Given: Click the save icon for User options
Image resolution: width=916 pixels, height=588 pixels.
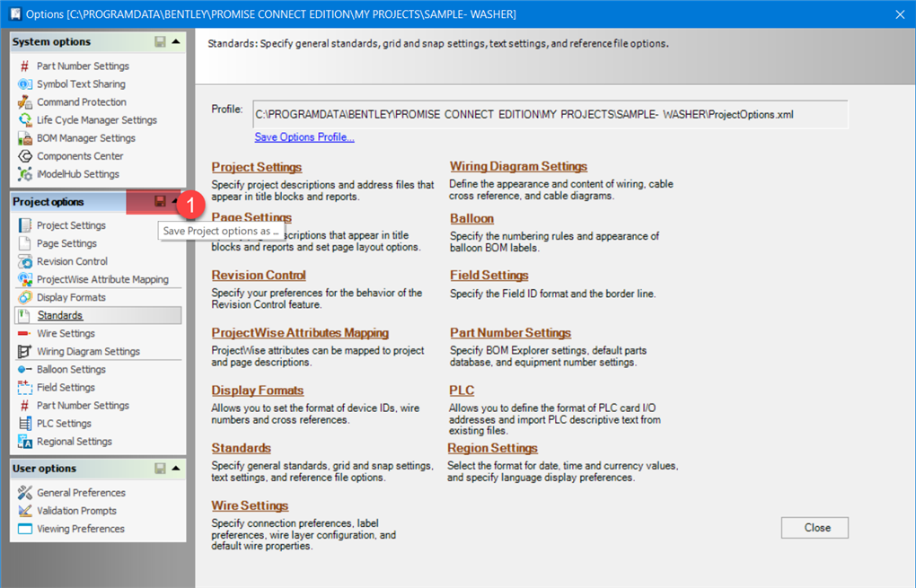Looking at the screenshot, I should pyautogui.click(x=160, y=469).
